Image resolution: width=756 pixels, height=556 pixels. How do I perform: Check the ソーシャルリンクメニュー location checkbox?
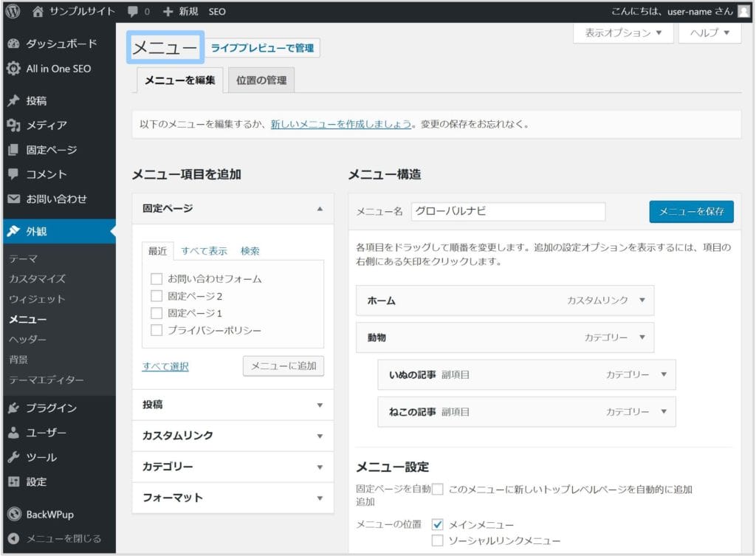(x=437, y=540)
